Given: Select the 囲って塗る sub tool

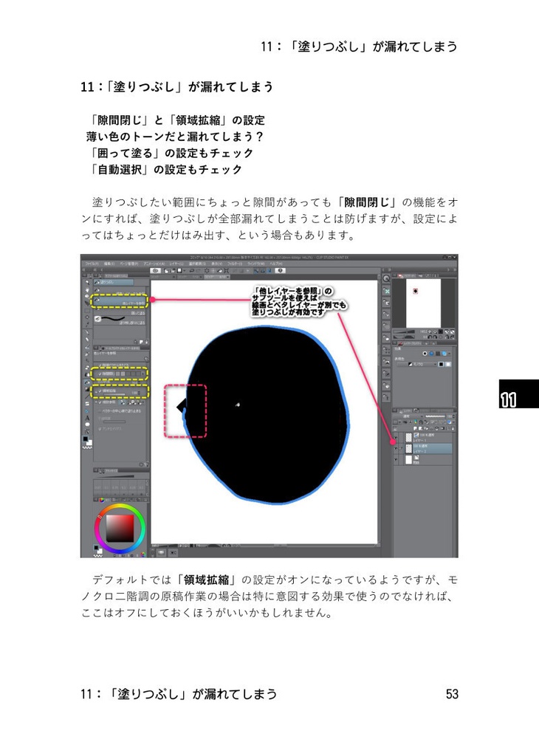Looking at the screenshot, I should click(120, 312).
